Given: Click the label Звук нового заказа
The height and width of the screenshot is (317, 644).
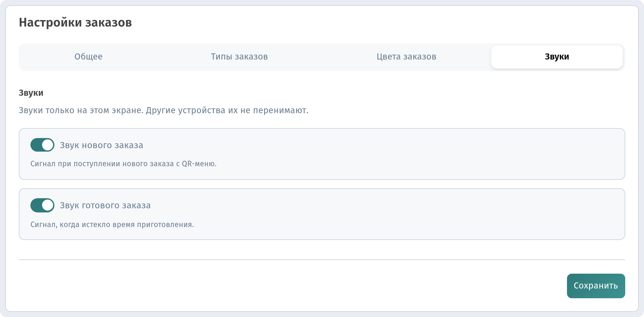Looking at the screenshot, I should [x=102, y=145].
